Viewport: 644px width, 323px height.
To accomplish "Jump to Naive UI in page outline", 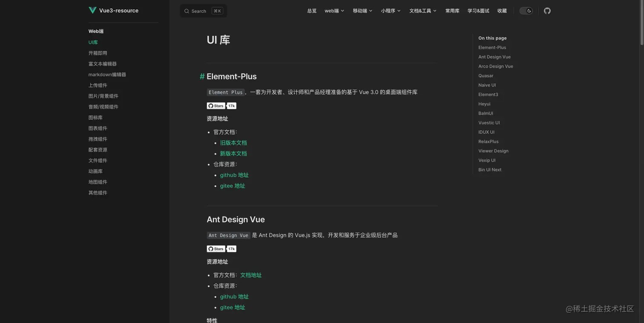I will point(487,85).
